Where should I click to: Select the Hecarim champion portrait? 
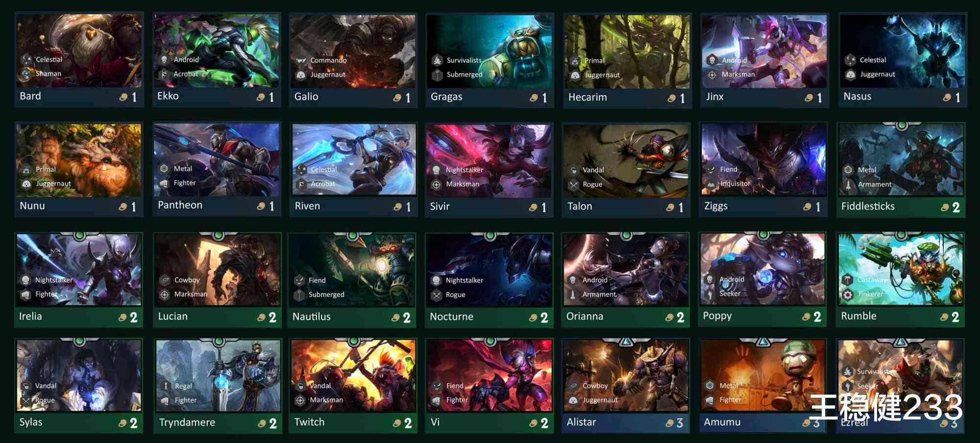point(627,51)
